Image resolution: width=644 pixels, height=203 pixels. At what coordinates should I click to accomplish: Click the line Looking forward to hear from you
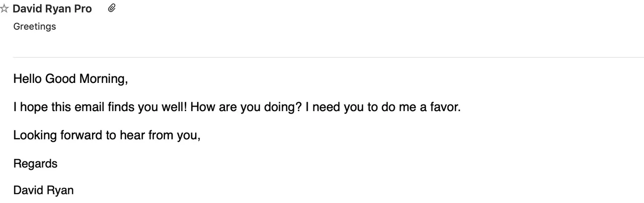(107, 136)
